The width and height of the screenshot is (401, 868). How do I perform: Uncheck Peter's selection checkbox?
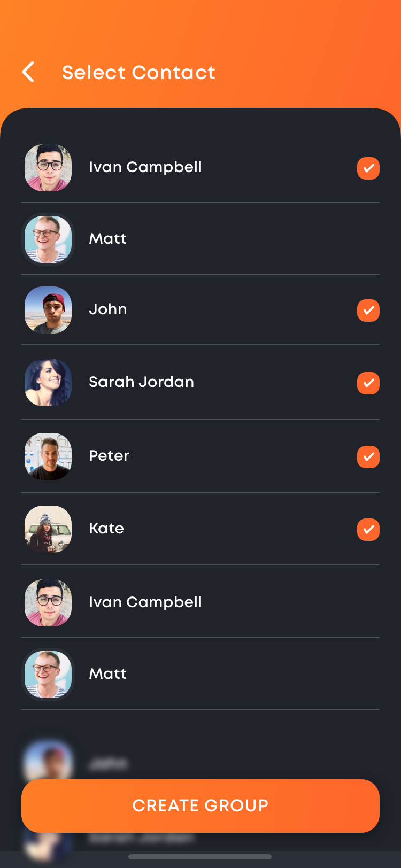pyautogui.click(x=368, y=457)
